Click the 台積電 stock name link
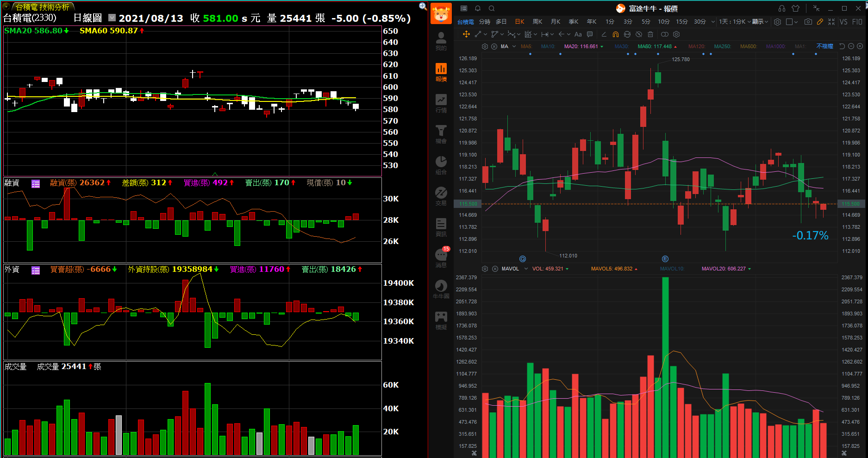 [x=466, y=22]
